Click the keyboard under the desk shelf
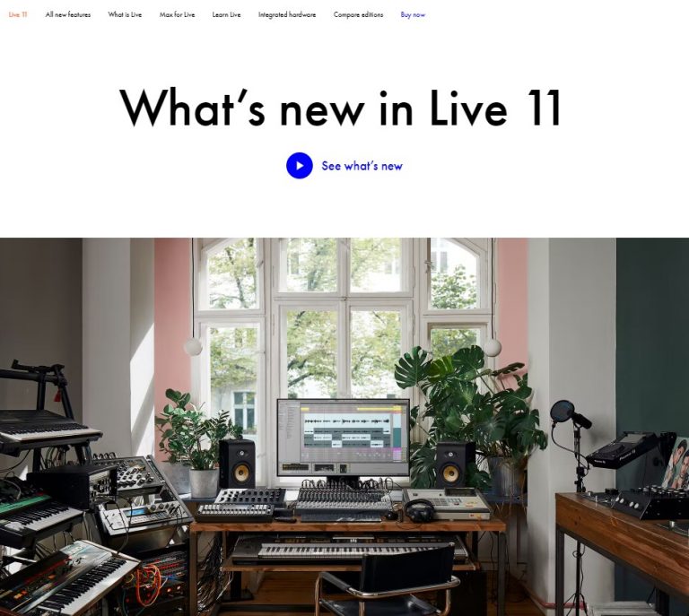 349,550
